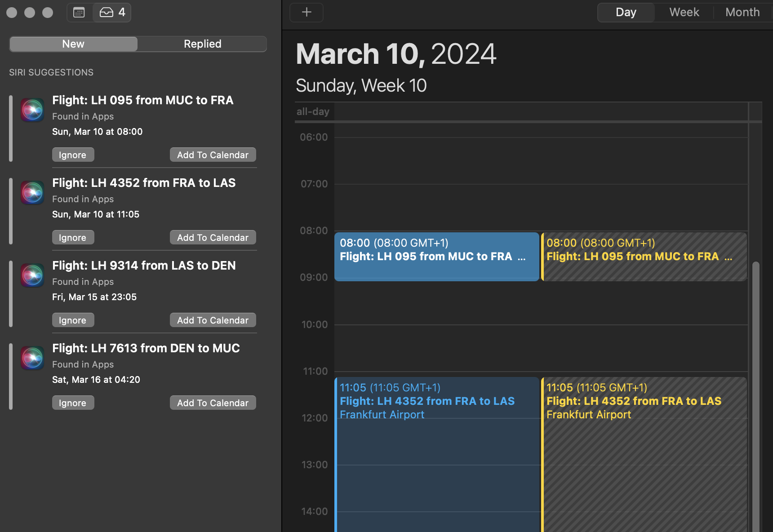Add LH 9314 flight to calendar
Image resolution: width=773 pixels, height=532 pixels.
(x=213, y=320)
